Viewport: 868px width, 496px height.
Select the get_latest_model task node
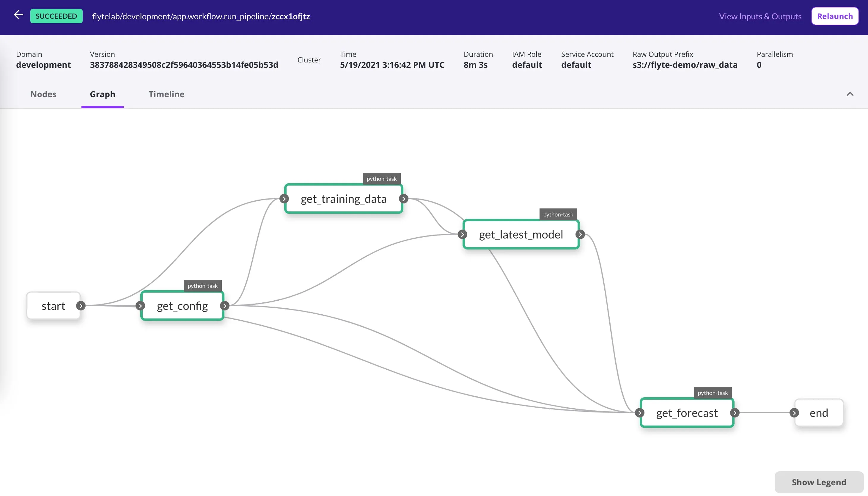pyautogui.click(x=521, y=234)
